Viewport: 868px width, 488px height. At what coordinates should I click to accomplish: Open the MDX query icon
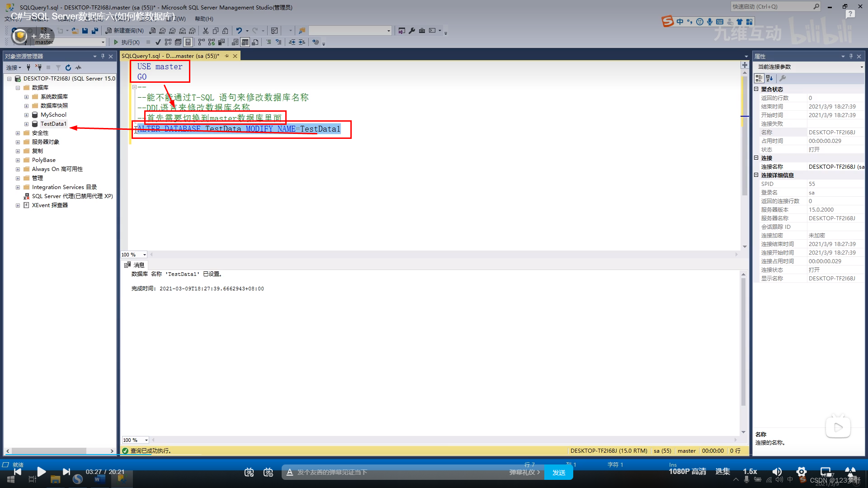[162, 31]
